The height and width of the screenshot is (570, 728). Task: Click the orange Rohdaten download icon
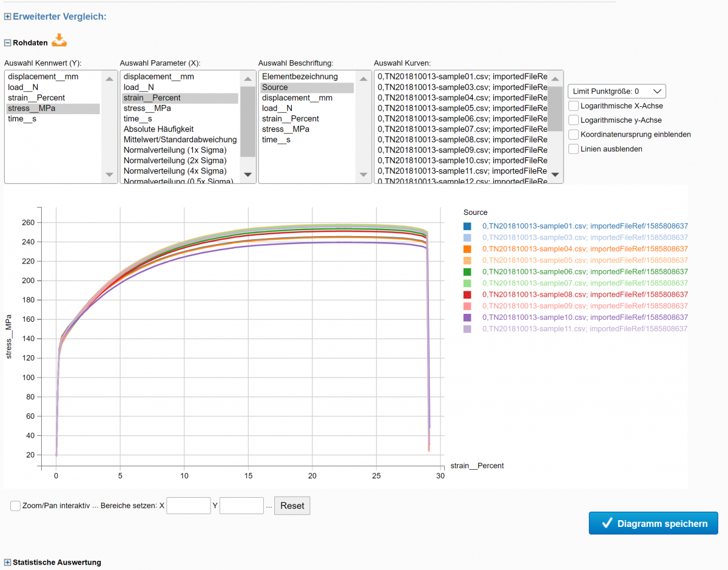(x=59, y=41)
